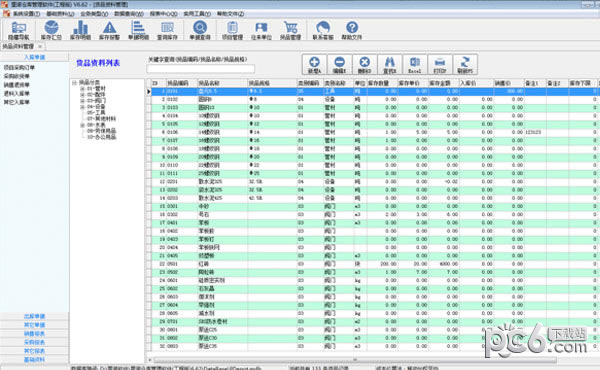Click the keyword search input field
This screenshot has height=370, width=600.
click(x=201, y=69)
